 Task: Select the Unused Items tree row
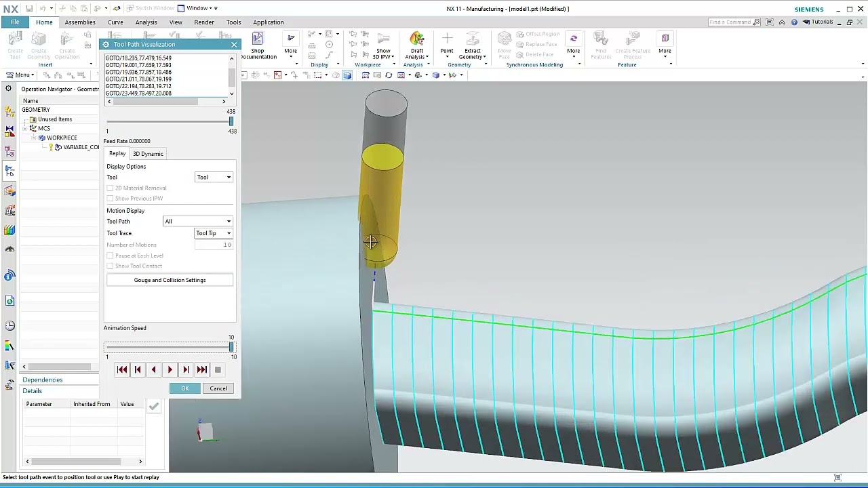tap(55, 119)
